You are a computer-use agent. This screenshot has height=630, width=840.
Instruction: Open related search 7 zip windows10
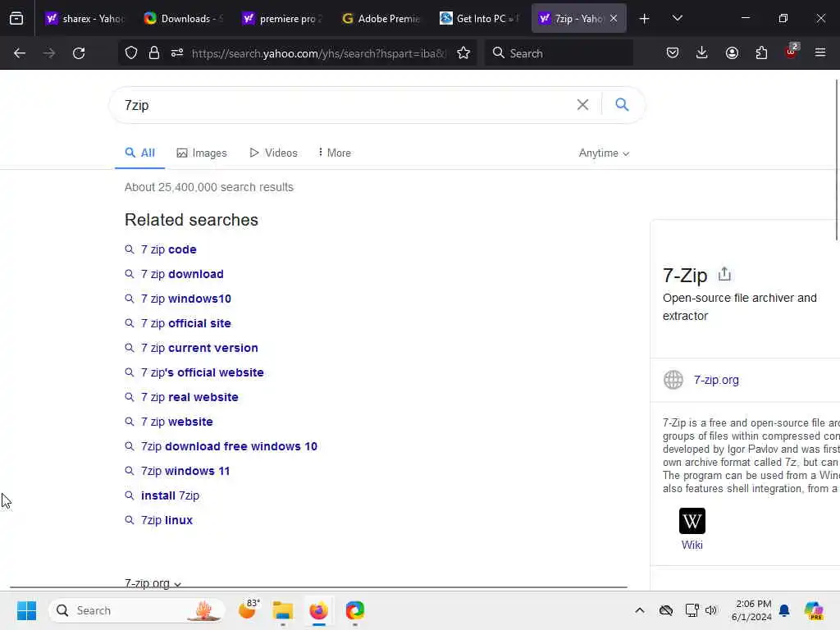(x=186, y=299)
